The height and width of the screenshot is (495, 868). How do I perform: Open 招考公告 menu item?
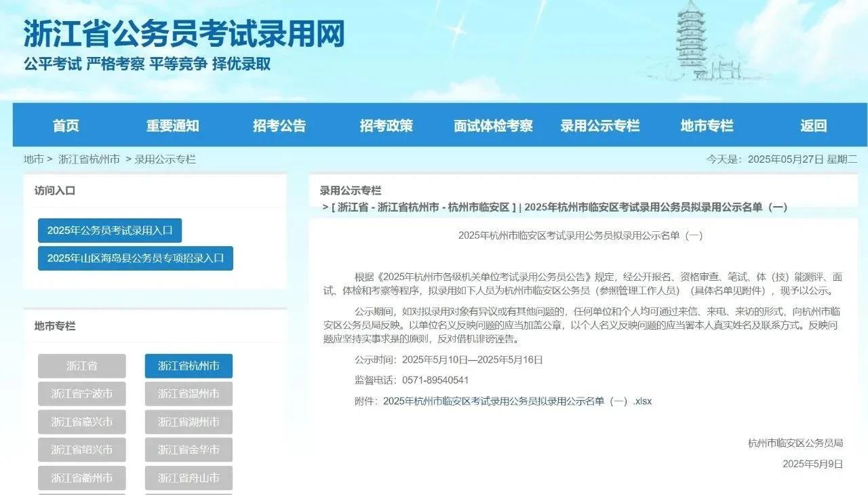[279, 125]
